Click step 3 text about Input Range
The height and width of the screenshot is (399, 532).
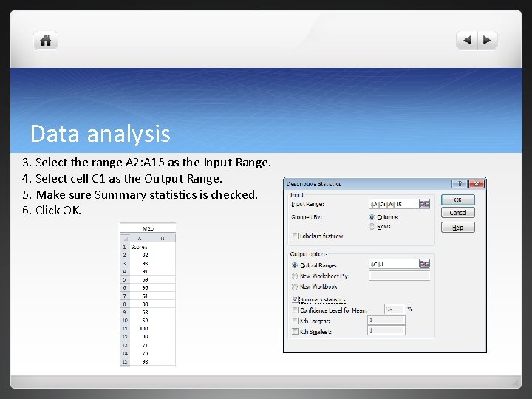146,162
